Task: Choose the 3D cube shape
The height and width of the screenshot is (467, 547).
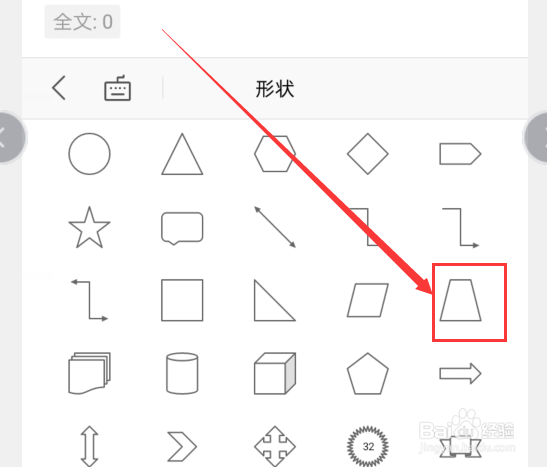Action: pyautogui.click(x=275, y=374)
